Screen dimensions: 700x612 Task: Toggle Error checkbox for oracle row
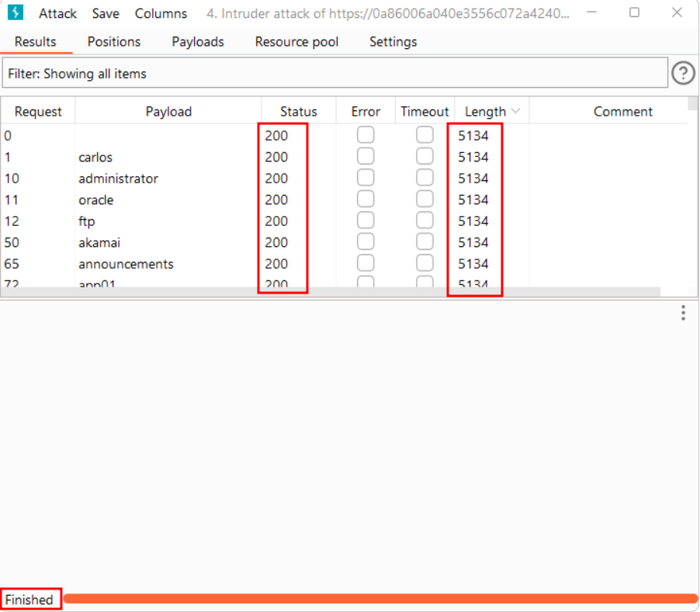[x=366, y=200]
